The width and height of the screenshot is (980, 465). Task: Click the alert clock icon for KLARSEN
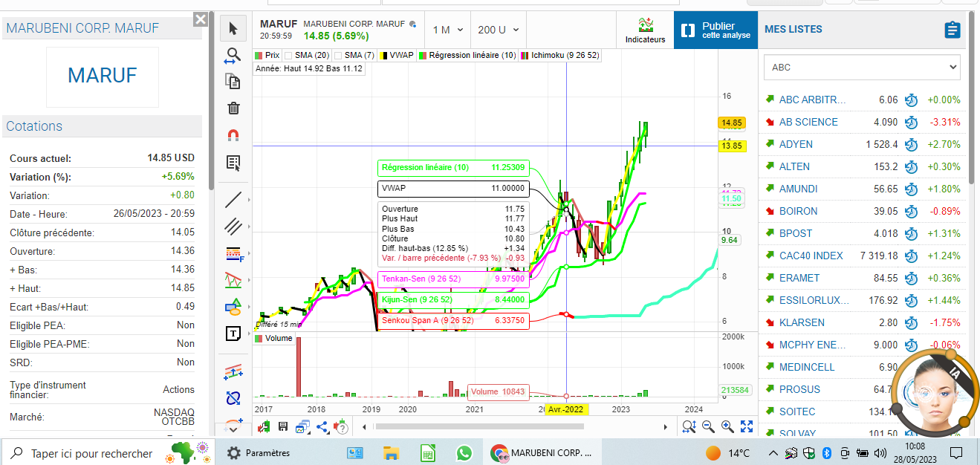click(911, 322)
